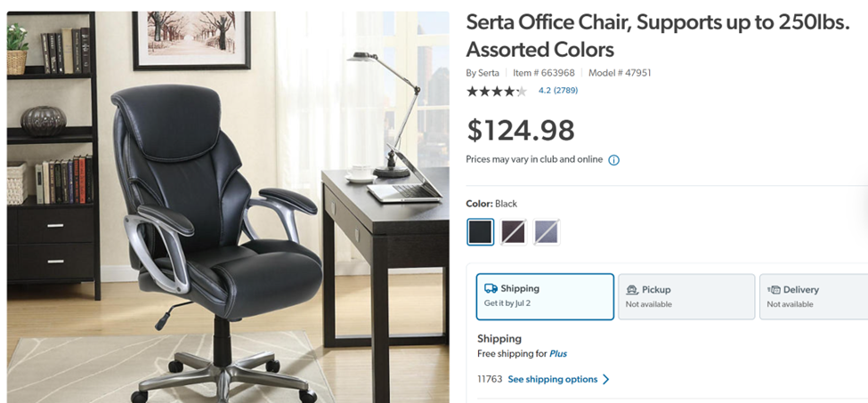
Task: Click the Delivery bag icon
Action: 774,289
